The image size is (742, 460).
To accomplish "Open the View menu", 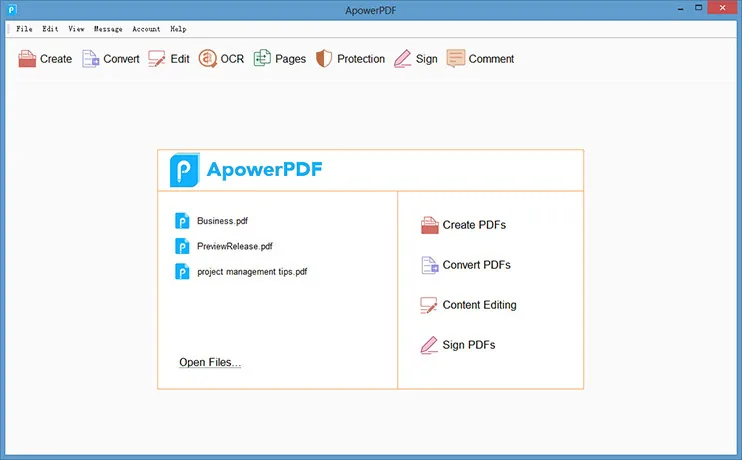I will 76,29.
